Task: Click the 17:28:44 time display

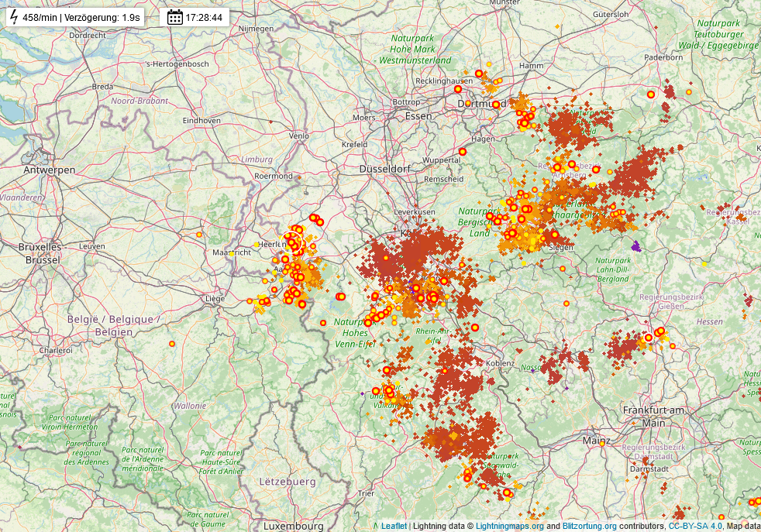Action: [204, 17]
